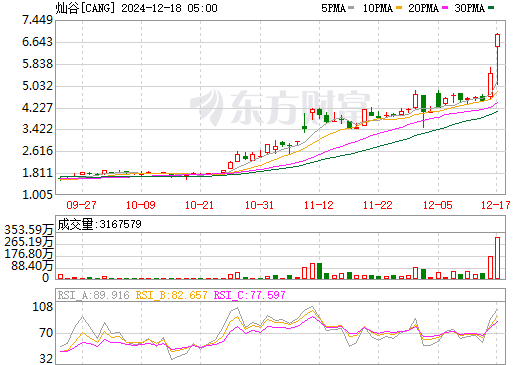520x365 pixels.
Task: Click the orange 10PMA color swatch
Action: tap(400, 8)
